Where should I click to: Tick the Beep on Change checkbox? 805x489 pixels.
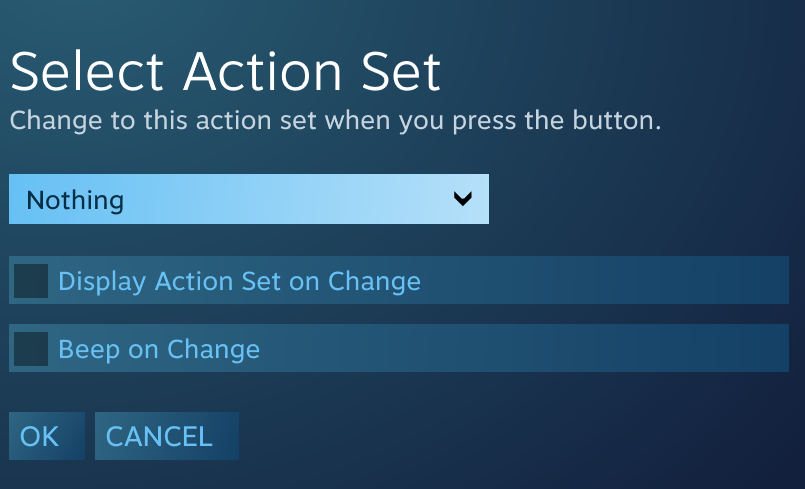coord(31,349)
